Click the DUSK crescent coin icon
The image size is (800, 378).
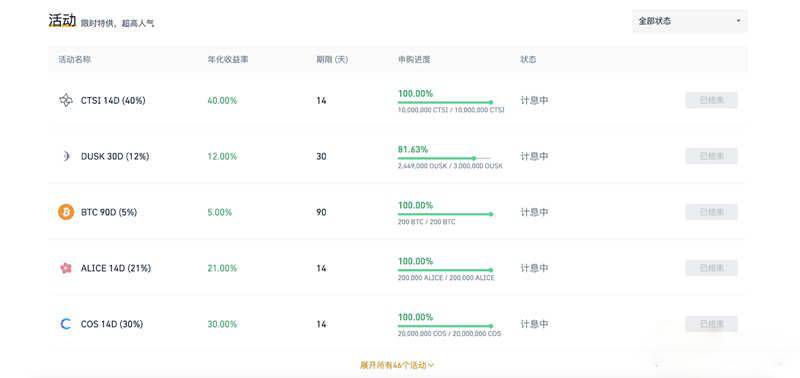66,156
